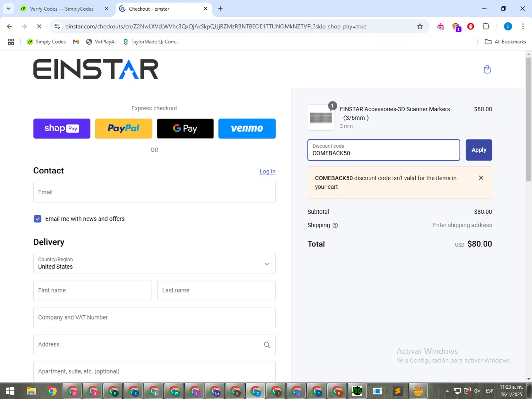Open the Simply Codes bookmark
Screen dimensions: 532x399
(x=46, y=42)
